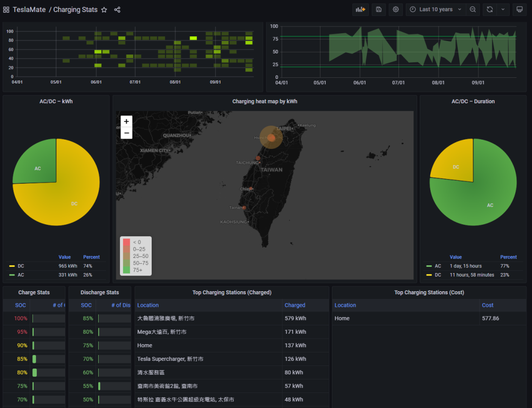This screenshot has width=532, height=408.
Task: Toggle DC series in AC/DC kWh legend
Action: tap(21, 266)
